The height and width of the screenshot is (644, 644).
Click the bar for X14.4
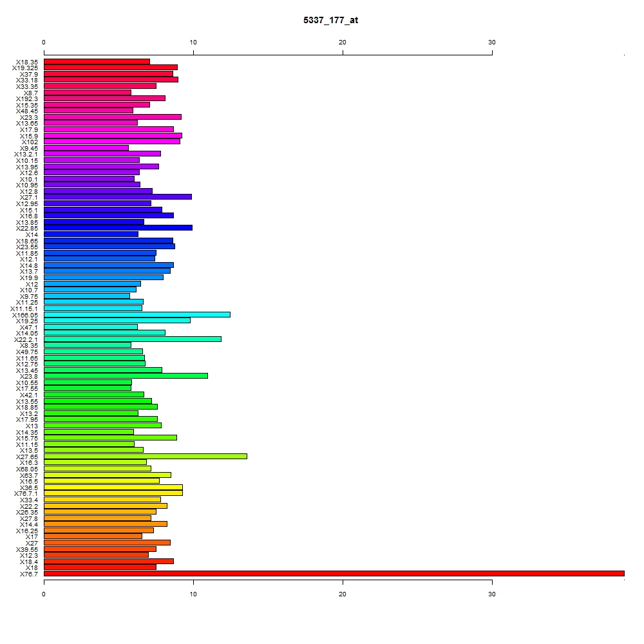[106, 524]
